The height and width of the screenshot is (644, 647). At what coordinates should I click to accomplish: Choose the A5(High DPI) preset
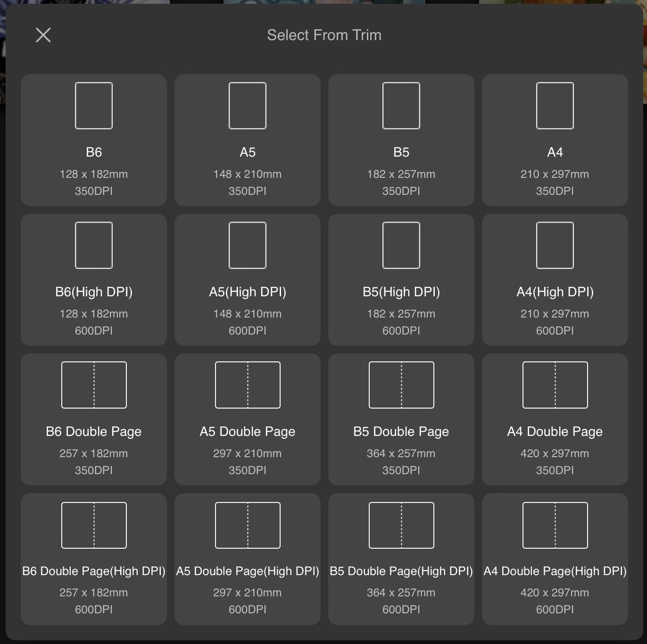click(248, 280)
